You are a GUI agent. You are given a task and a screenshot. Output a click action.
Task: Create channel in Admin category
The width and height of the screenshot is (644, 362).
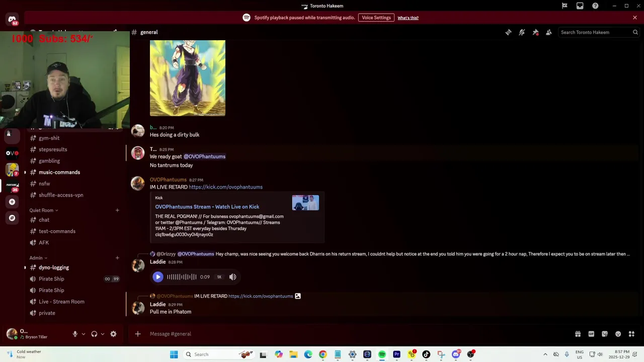pyautogui.click(x=117, y=258)
